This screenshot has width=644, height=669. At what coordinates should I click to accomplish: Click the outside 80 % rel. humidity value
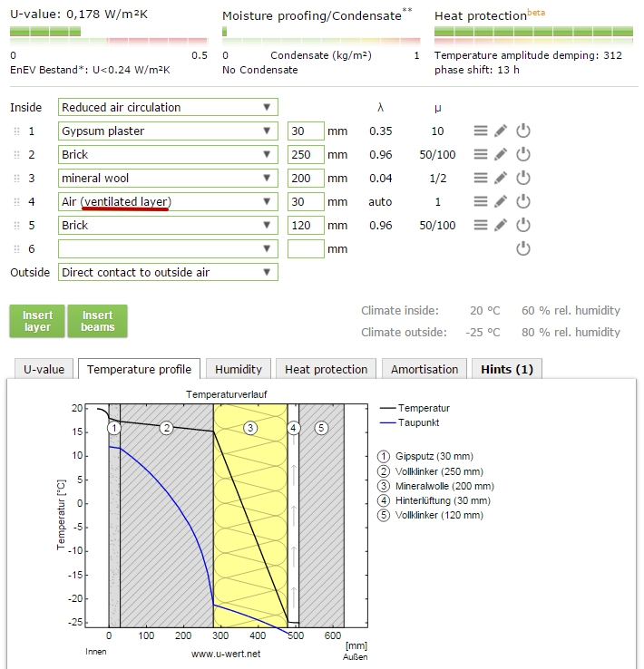point(571,333)
